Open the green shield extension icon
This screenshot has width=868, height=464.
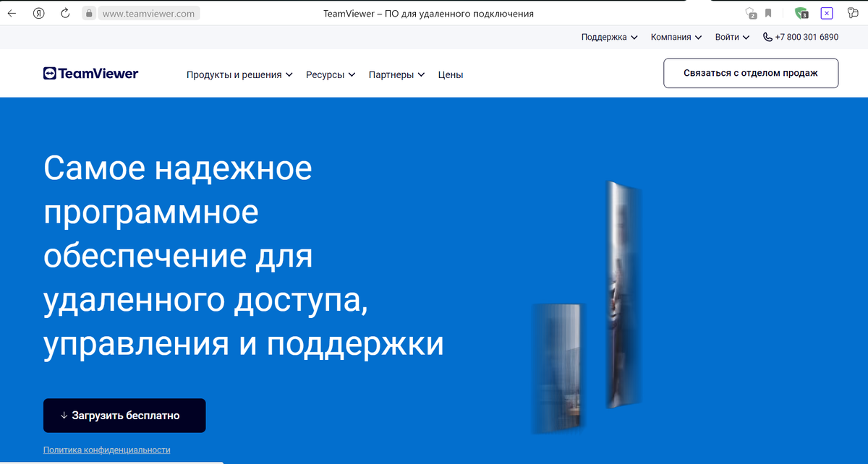click(x=801, y=13)
